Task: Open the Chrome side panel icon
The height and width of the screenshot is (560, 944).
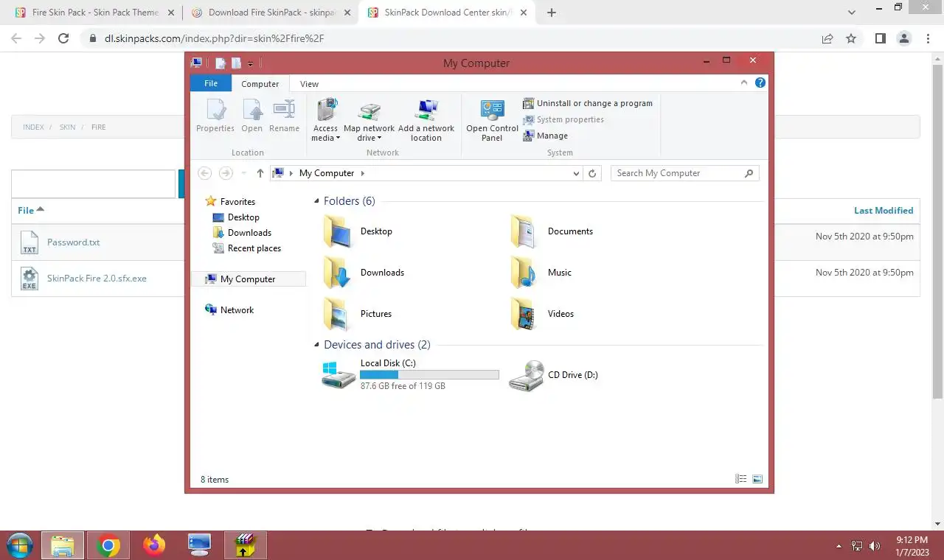Action: 880,38
